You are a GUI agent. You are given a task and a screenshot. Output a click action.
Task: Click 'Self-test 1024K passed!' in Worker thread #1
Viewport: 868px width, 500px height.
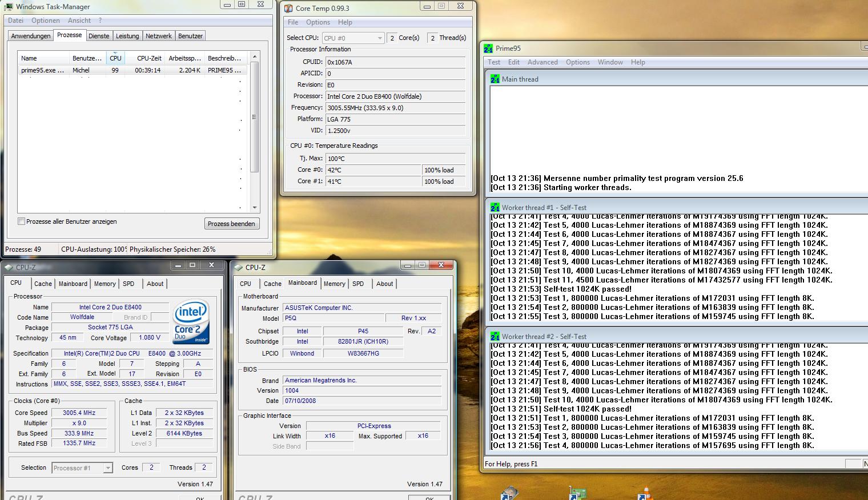tap(588, 289)
